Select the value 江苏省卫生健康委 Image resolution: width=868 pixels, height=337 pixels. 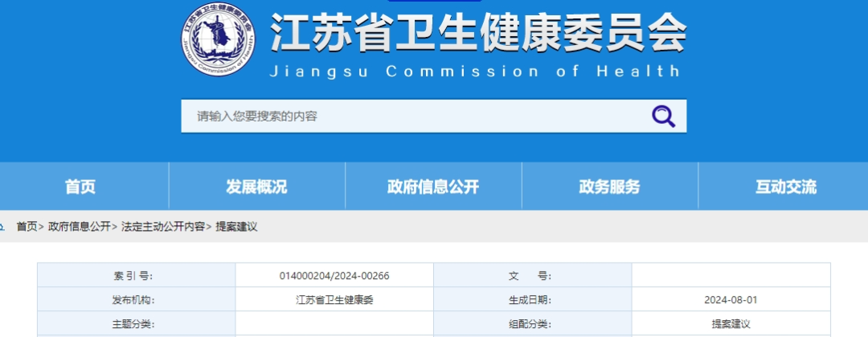tap(334, 300)
